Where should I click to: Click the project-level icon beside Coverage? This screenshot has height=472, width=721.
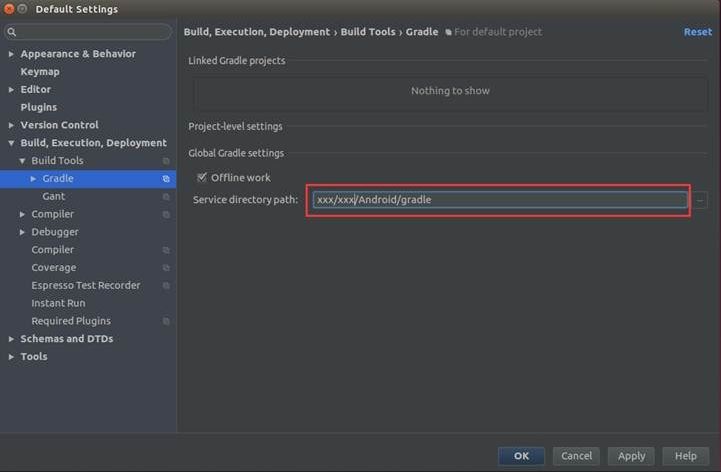click(166, 268)
